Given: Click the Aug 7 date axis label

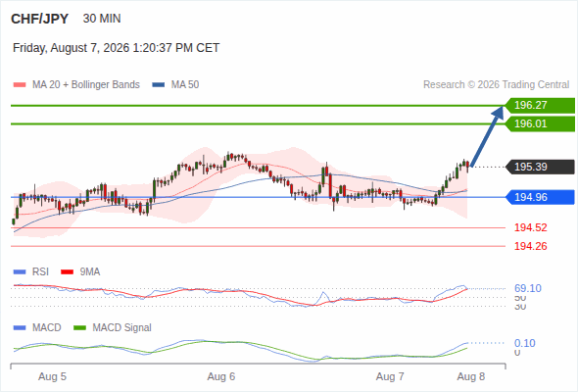Looking at the screenshot, I should 390,377.
